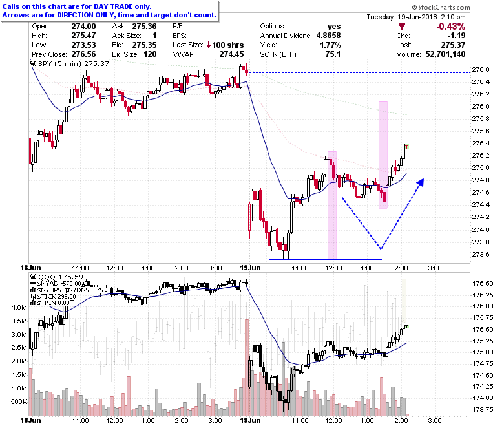Image resolution: width=504 pixels, height=426 pixels.
Task: Click the Options value yes
Action: click(x=334, y=27)
